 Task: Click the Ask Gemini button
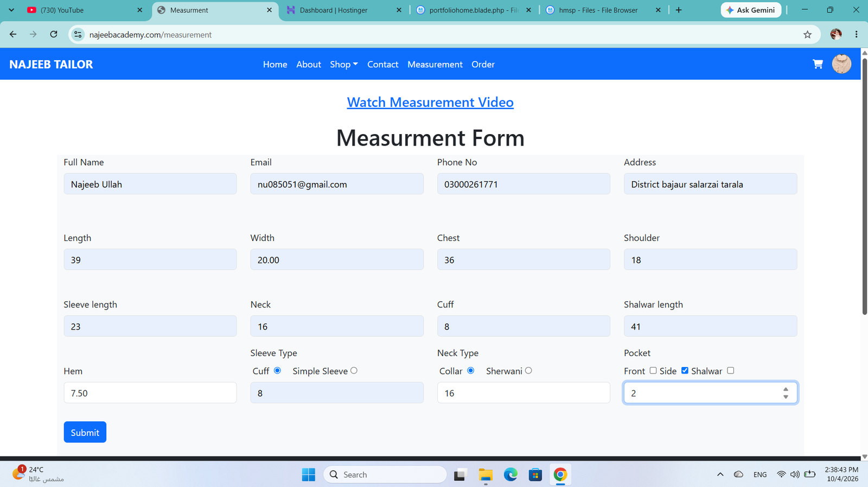pos(751,10)
